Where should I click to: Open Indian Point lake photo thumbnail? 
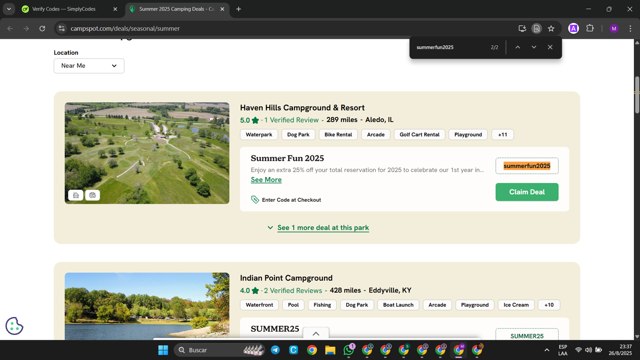147,306
